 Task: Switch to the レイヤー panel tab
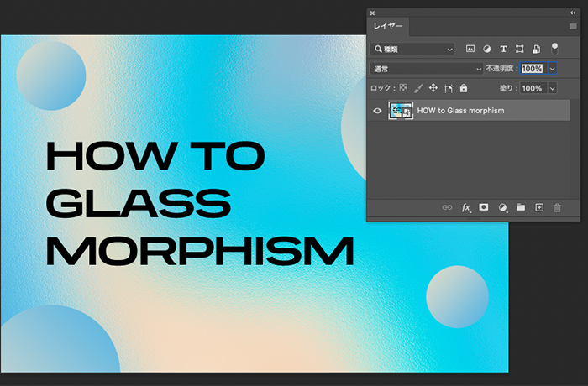pyautogui.click(x=388, y=26)
